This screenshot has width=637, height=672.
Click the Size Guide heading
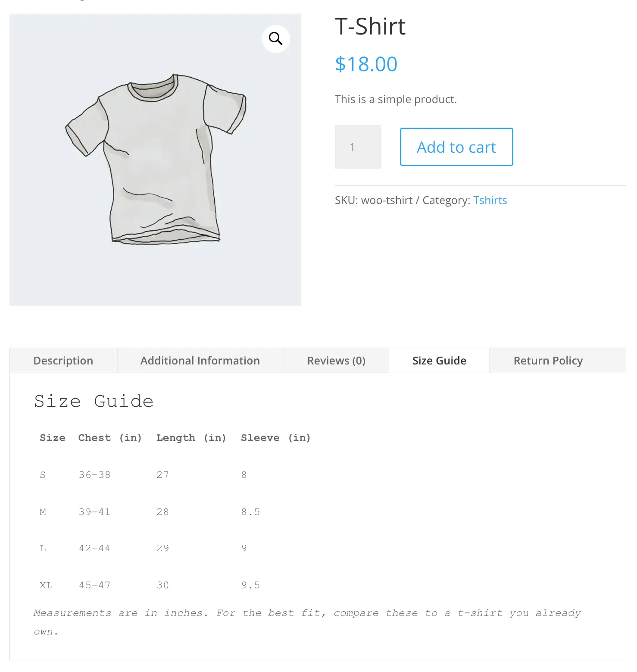point(94,401)
